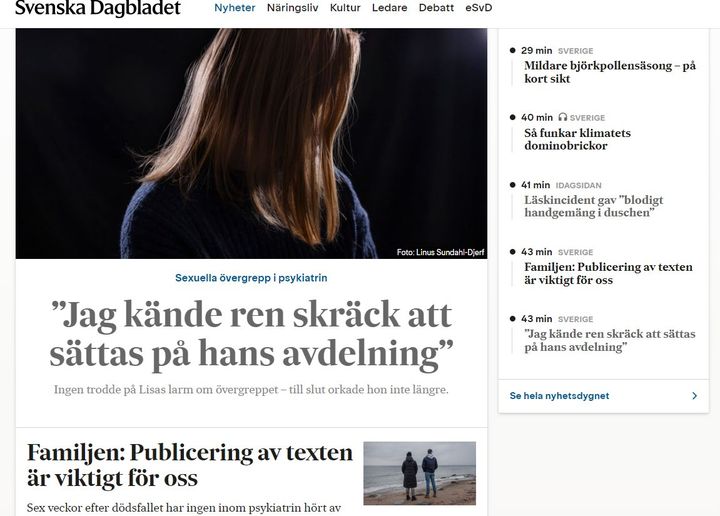Click the beach thumbnail with two people
Image resolution: width=720 pixels, height=516 pixels.
420,473
